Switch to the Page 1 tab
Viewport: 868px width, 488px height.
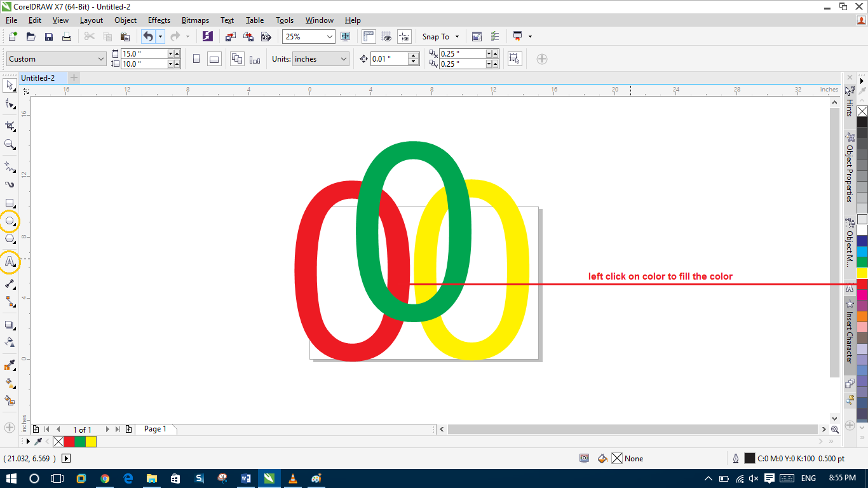coord(155,429)
